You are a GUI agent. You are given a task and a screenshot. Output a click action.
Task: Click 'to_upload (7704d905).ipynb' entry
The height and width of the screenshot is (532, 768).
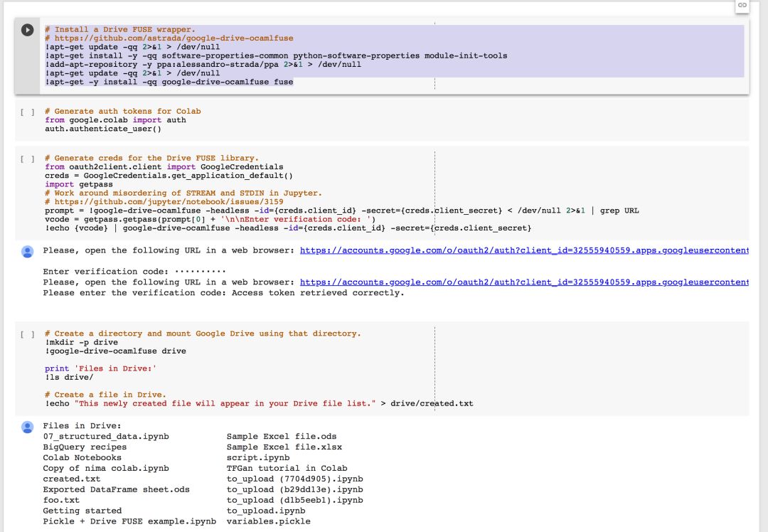(x=295, y=479)
